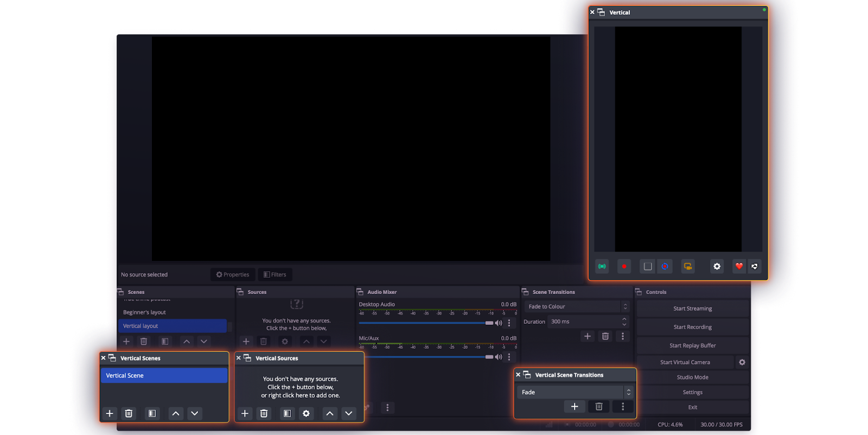
Task: Click the blue circular replay-buffer icon in the Vertical dock
Action: [x=665, y=266]
